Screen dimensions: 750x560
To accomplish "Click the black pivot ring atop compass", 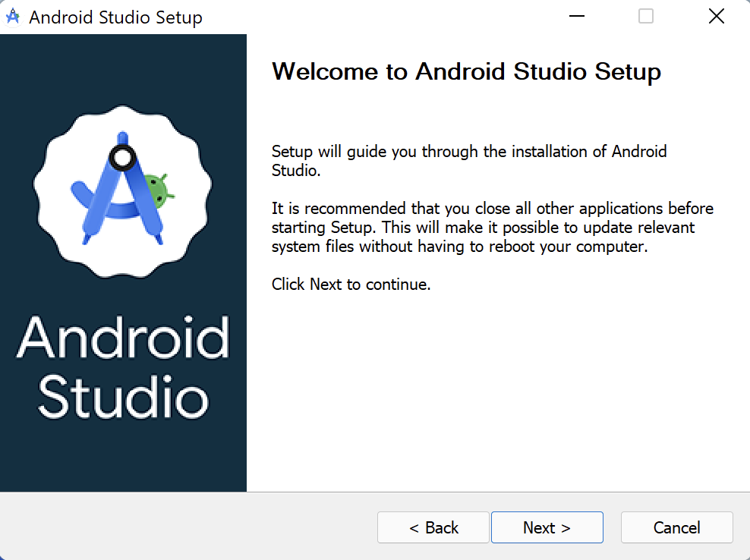I will (121, 158).
